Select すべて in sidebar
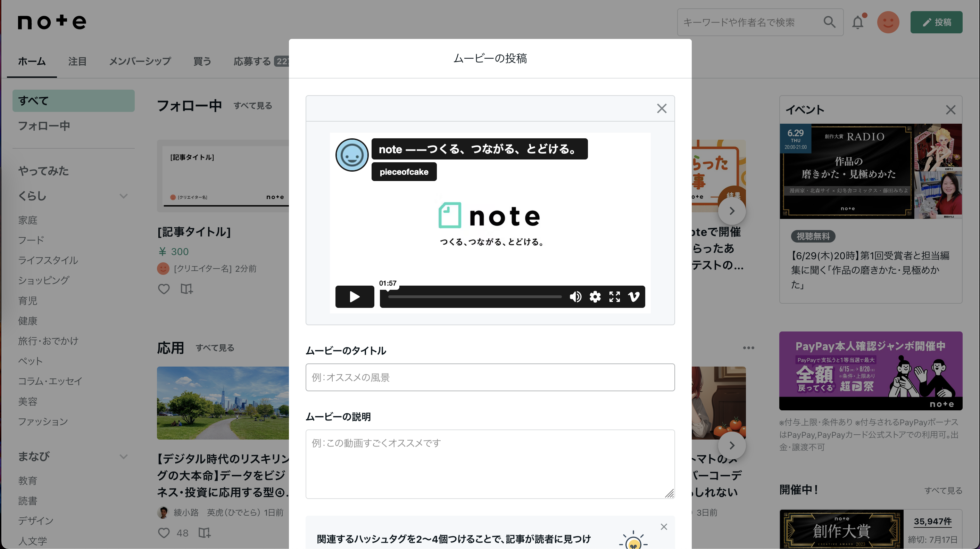Image resolution: width=980 pixels, height=549 pixels. [x=73, y=101]
